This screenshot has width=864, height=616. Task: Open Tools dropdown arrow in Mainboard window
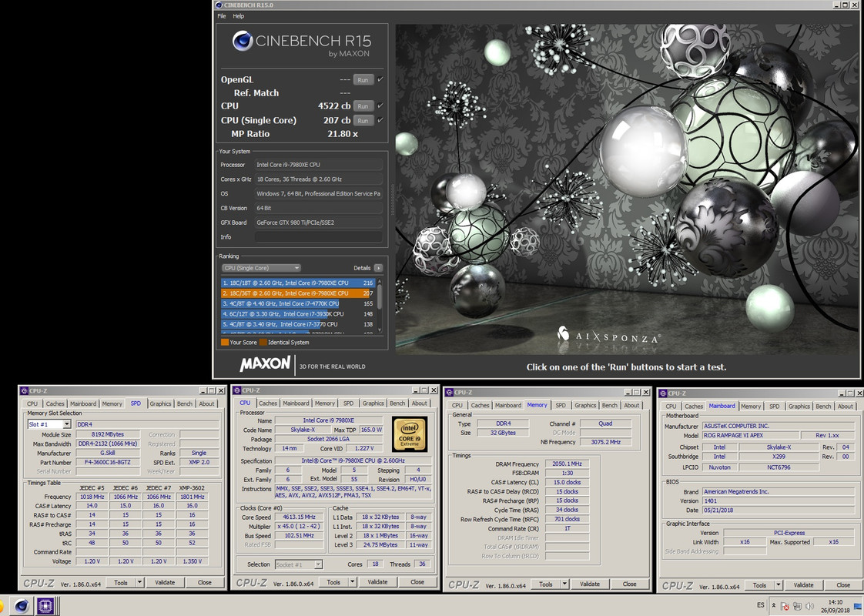pyautogui.click(x=778, y=585)
